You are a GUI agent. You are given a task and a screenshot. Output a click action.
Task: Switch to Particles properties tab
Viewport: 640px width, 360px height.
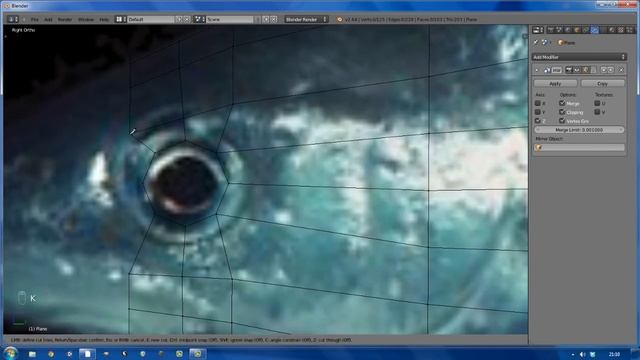pyautogui.click(x=629, y=30)
